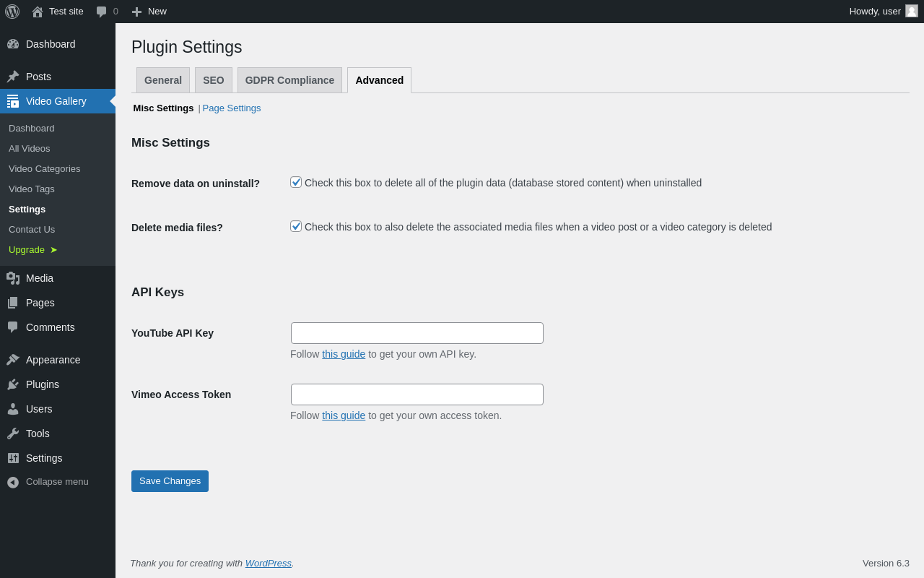This screenshot has height=578, width=924.
Task: Uncheck Delete media files checkbox
Action: pyautogui.click(x=296, y=226)
